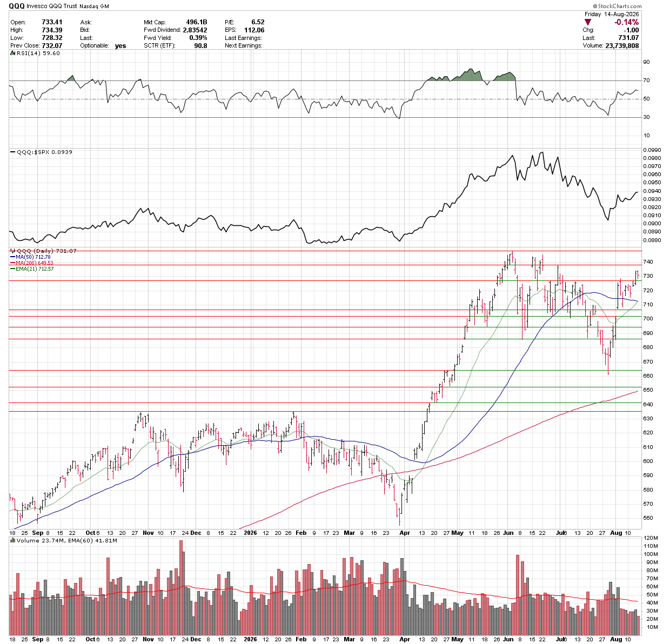Click the High value '734.39'
670x644 pixels.
click(52, 30)
